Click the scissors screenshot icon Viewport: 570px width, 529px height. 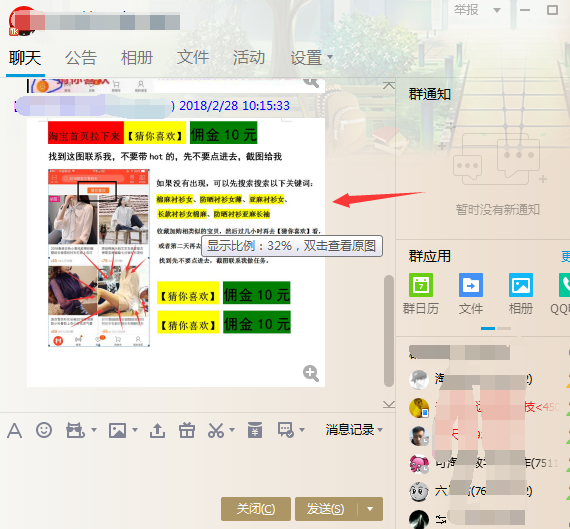(216, 430)
